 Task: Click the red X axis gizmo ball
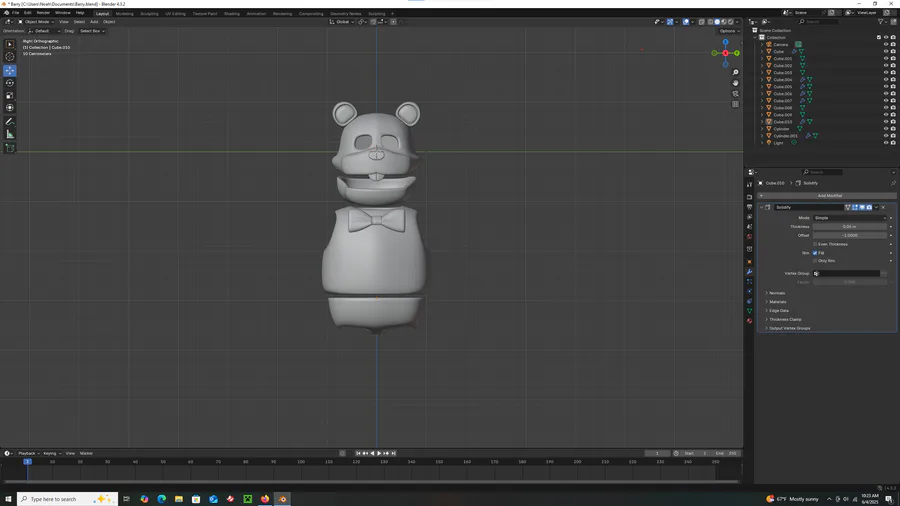(726, 53)
